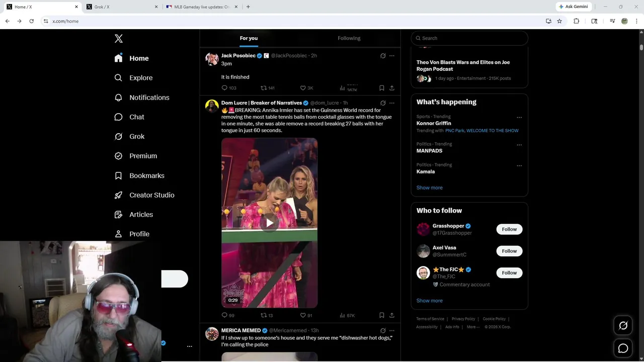Open more options for MANPADS trend
Image resolution: width=644 pixels, height=362 pixels.
pyautogui.click(x=519, y=145)
